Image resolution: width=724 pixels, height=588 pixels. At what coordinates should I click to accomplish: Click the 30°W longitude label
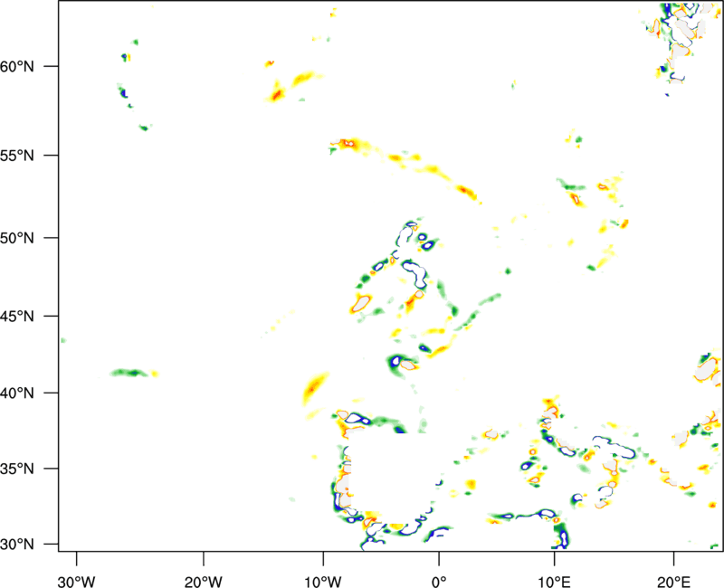(x=76, y=582)
